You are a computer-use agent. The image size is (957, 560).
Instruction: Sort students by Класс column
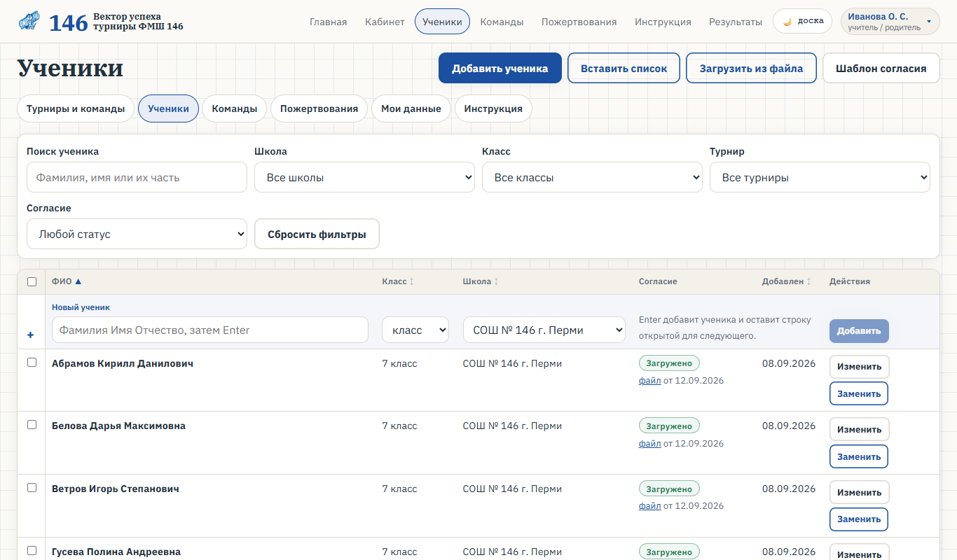398,281
